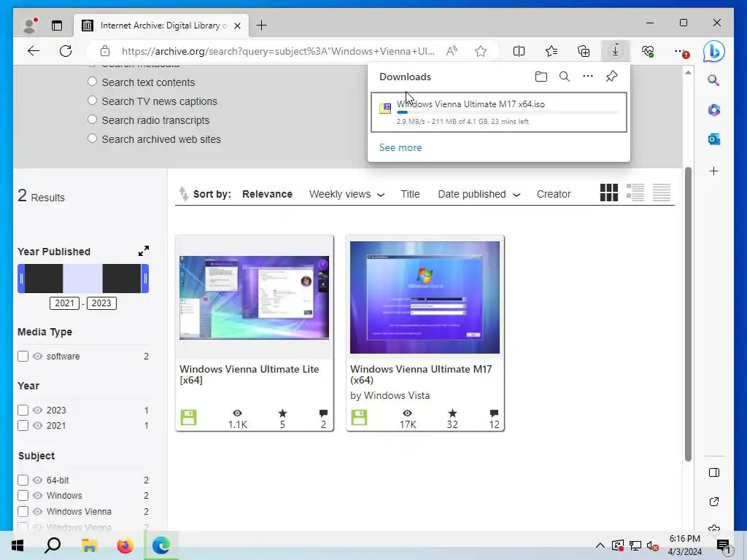Open Outlook sidebar icon
747x560 pixels.
pyautogui.click(x=713, y=139)
